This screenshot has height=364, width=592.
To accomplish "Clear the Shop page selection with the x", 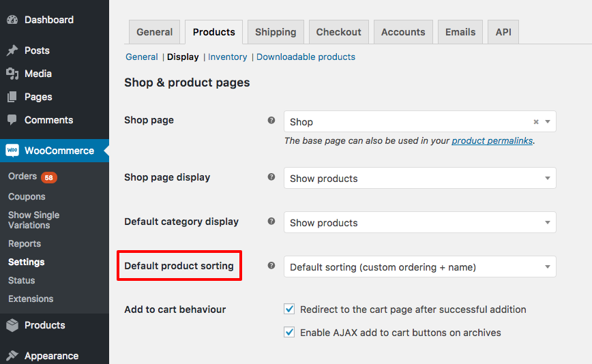I will (536, 122).
